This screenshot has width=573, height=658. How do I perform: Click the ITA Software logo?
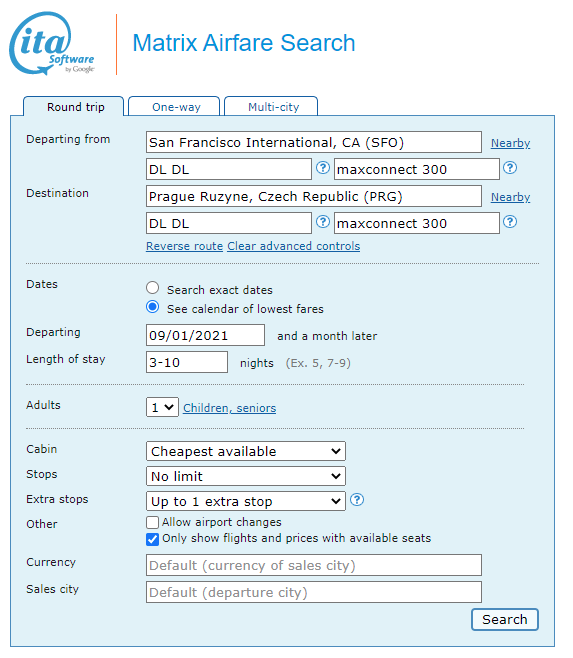tap(52, 43)
